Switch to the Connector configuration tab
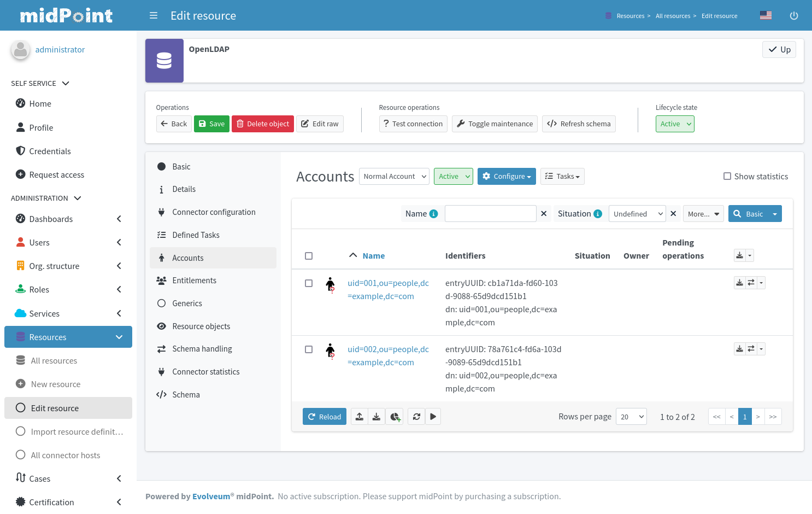 213,212
